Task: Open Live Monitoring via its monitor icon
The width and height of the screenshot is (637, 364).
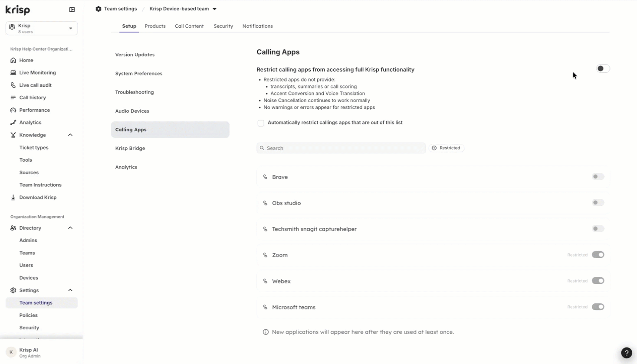Action: (x=13, y=73)
